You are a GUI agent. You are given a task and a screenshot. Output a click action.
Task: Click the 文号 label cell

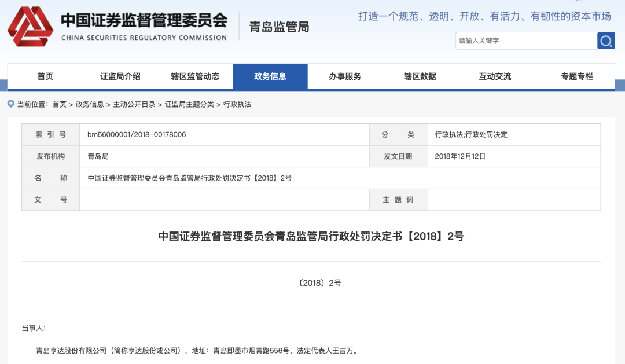pyautogui.click(x=50, y=200)
